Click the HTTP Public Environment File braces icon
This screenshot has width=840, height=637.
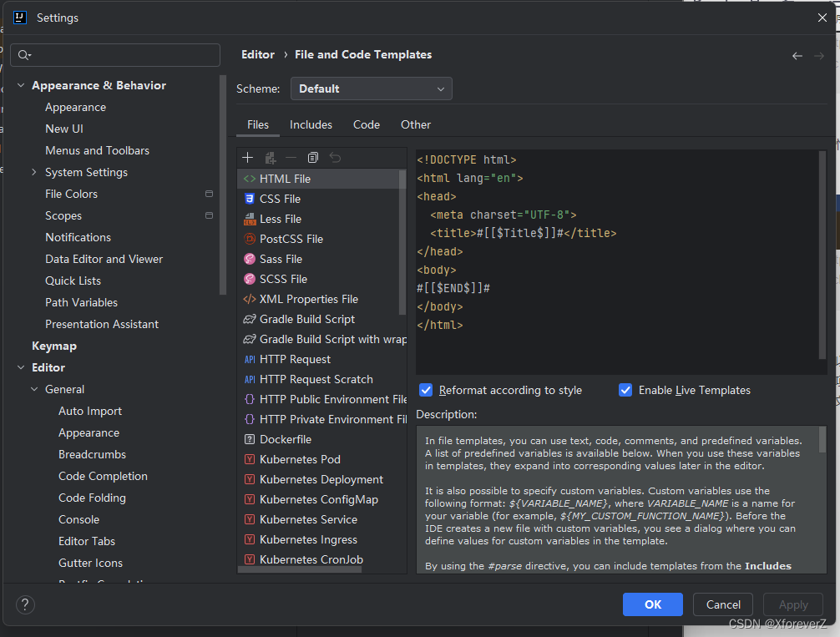(250, 399)
